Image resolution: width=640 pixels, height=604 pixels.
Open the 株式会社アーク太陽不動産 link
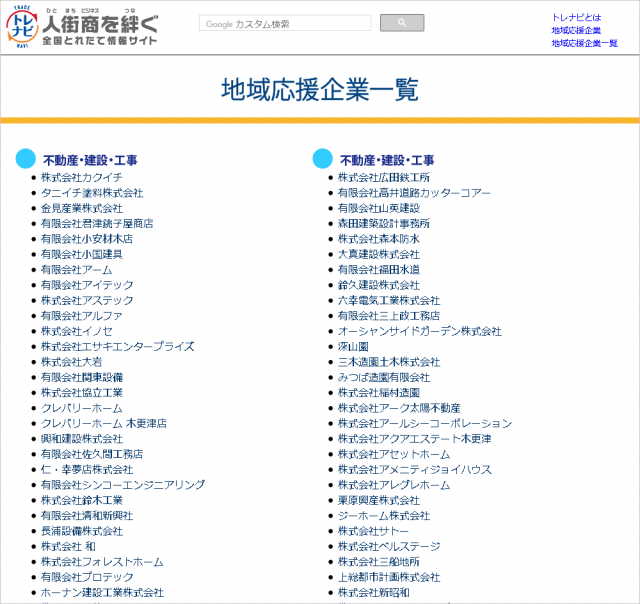tap(399, 408)
